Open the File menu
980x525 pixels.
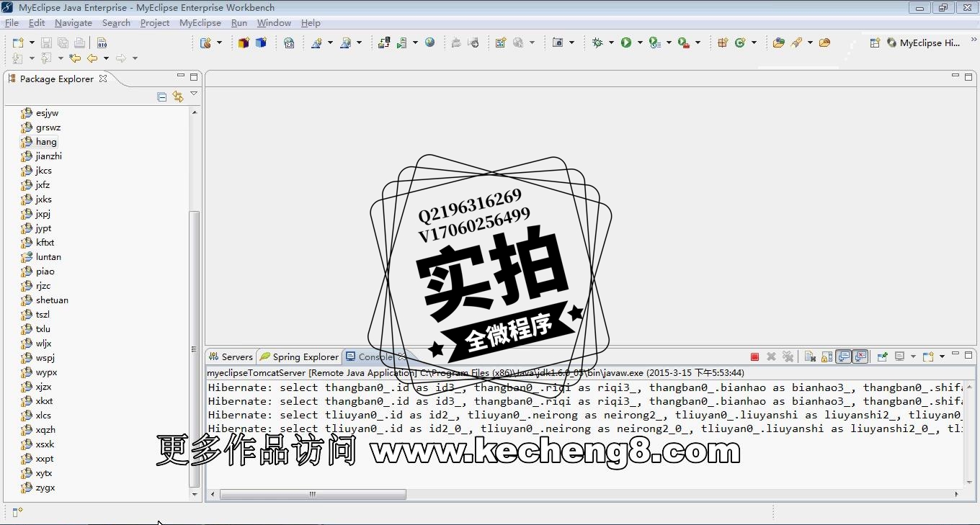point(12,23)
